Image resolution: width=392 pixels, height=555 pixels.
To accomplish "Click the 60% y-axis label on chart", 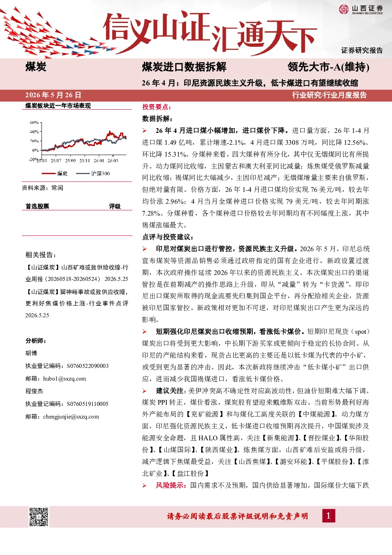I will [34, 123].
